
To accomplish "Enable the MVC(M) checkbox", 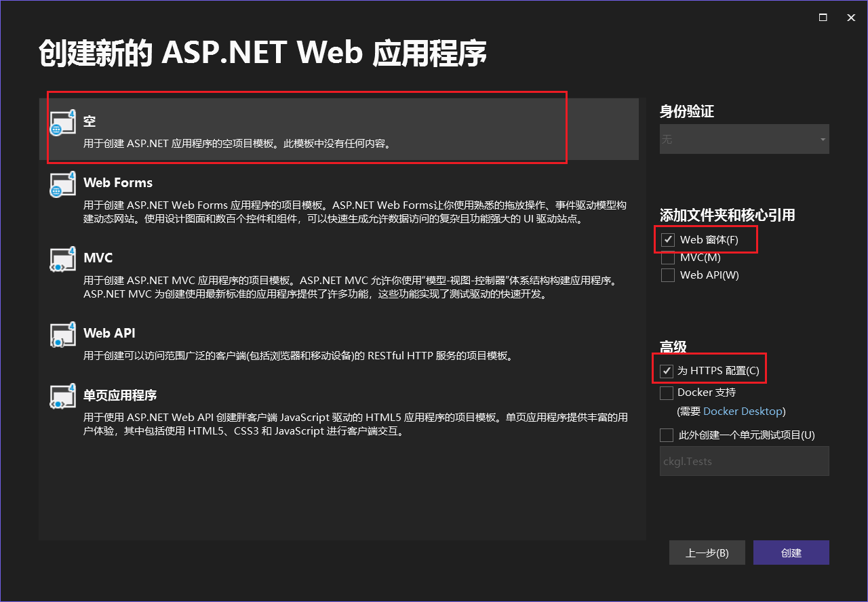I will (x=668, y=257).
